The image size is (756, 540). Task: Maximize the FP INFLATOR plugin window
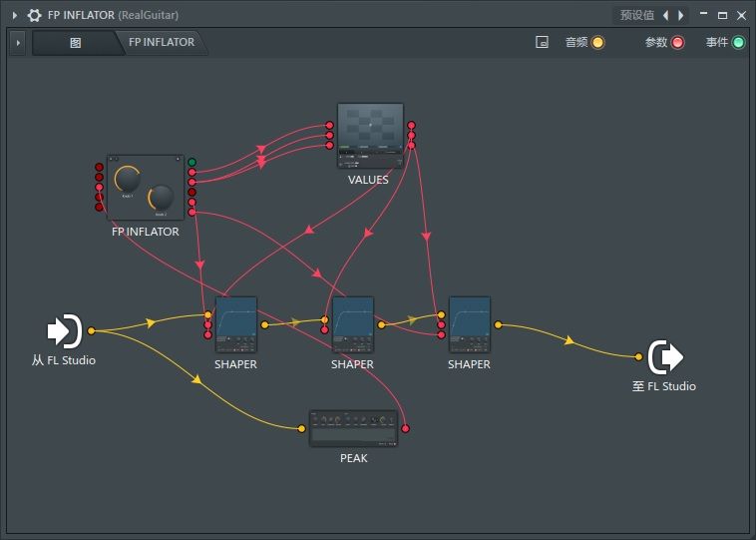point(722,15)
